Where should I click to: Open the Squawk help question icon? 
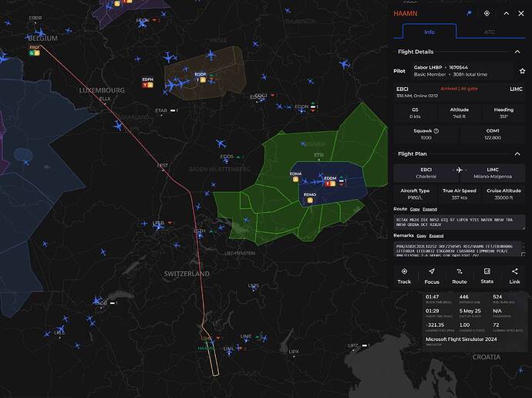[x=436, y=130]
